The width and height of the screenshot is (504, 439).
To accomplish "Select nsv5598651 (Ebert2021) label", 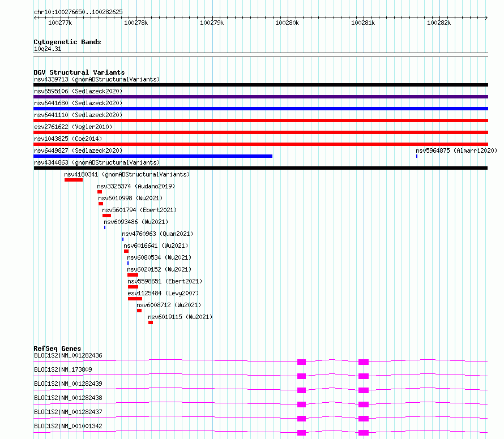I will click(x=165, y=281).
